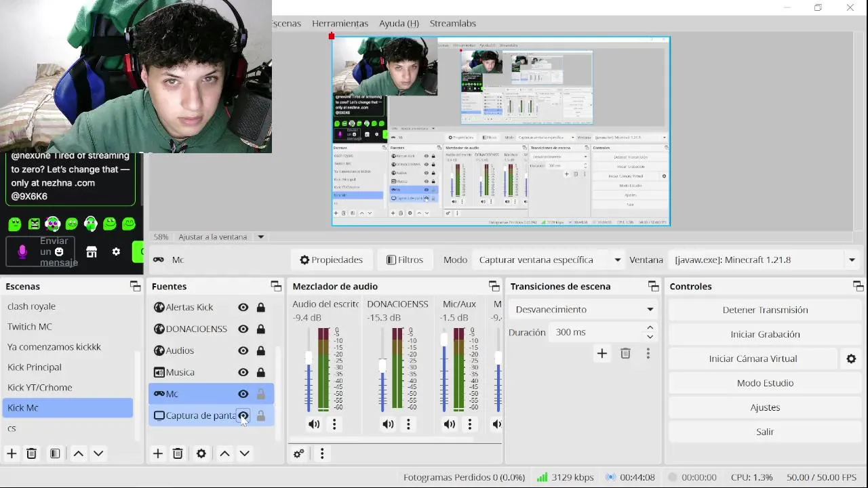Select the Twitch MC scene
This screenshot has width=868, height=488.
click(68, 327)
